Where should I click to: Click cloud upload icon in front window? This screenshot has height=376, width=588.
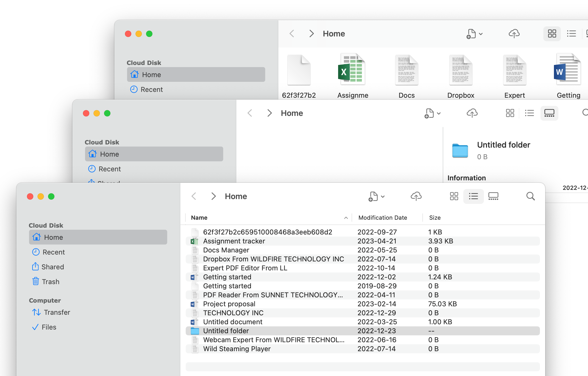(416, 196)
